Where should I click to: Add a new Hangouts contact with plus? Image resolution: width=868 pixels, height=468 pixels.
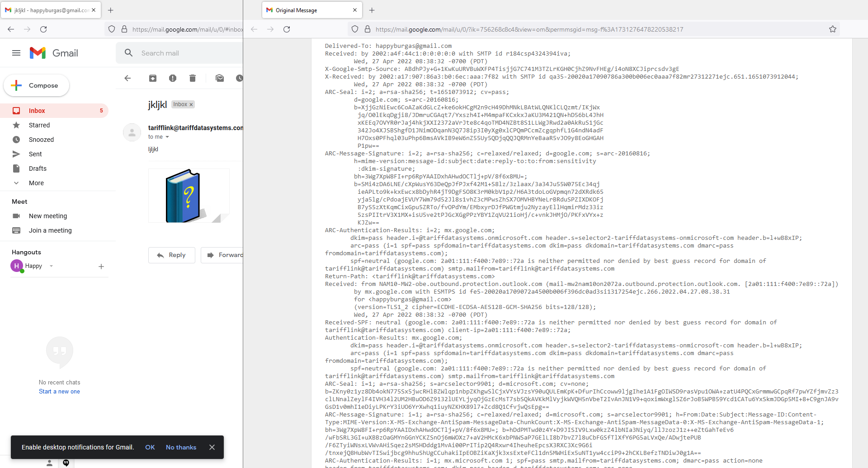tap(101, 267)
